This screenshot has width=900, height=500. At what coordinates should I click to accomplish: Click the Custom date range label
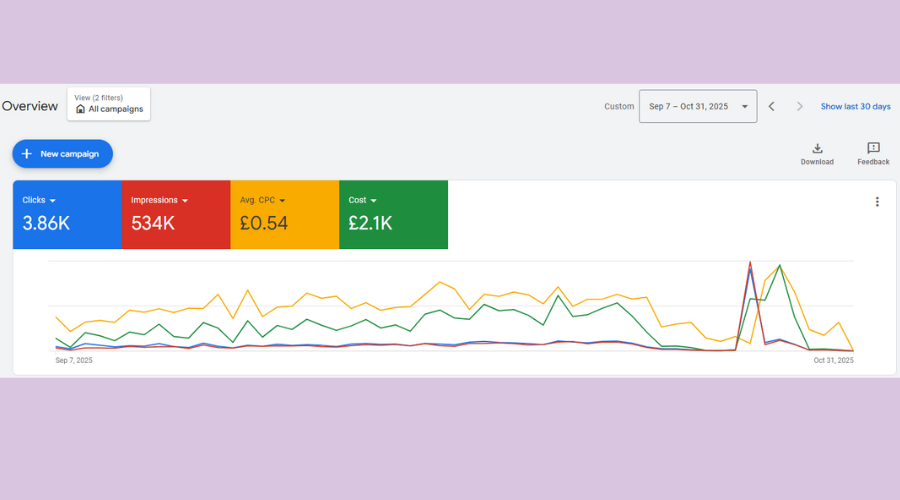tap(619, 106)
